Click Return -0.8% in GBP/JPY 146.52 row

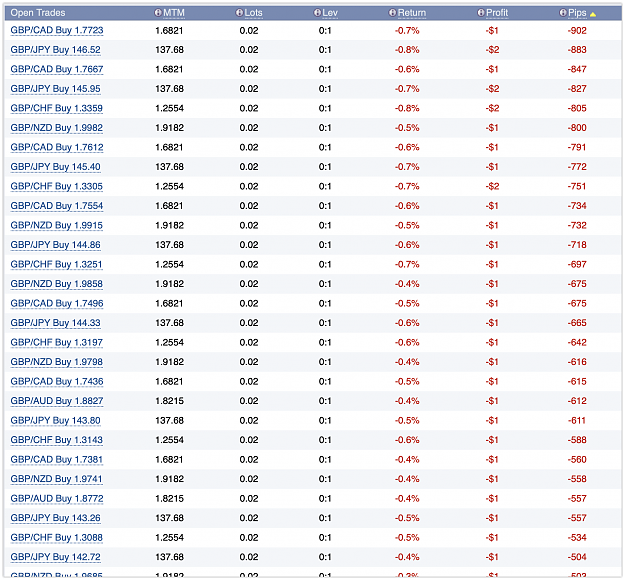pos(407,50)
